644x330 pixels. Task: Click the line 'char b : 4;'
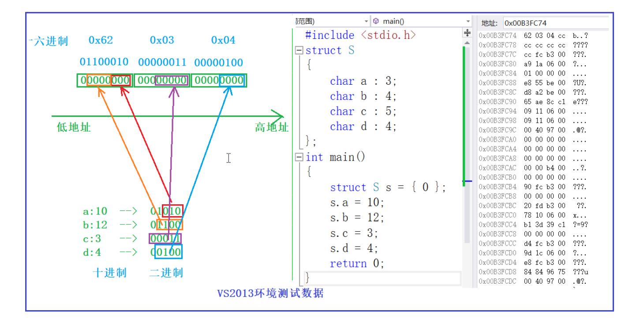click(363, 97)
